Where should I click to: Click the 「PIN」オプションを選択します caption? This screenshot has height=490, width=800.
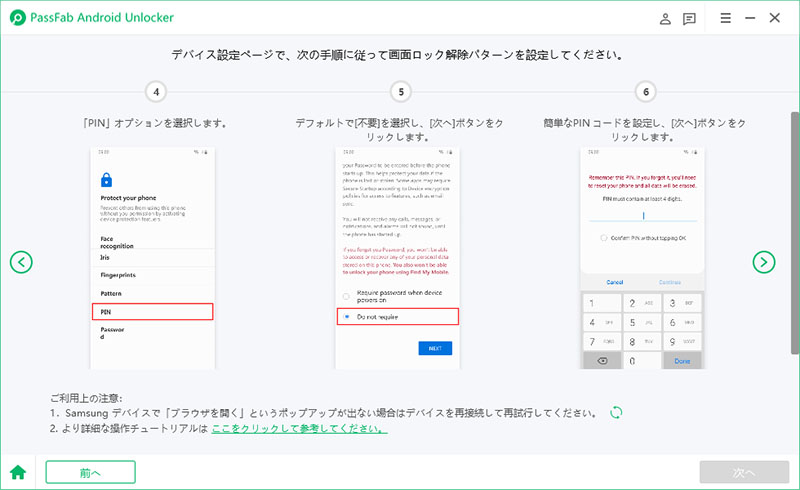click(154, 123)
